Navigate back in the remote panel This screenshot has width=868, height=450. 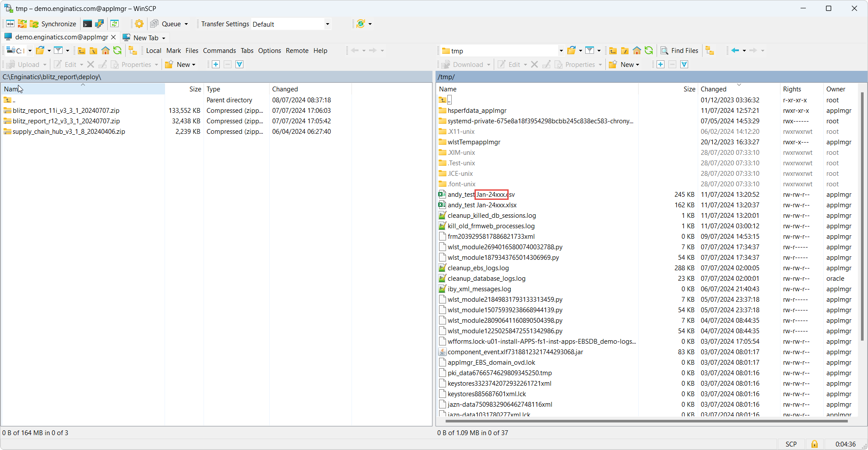point(735,51)
